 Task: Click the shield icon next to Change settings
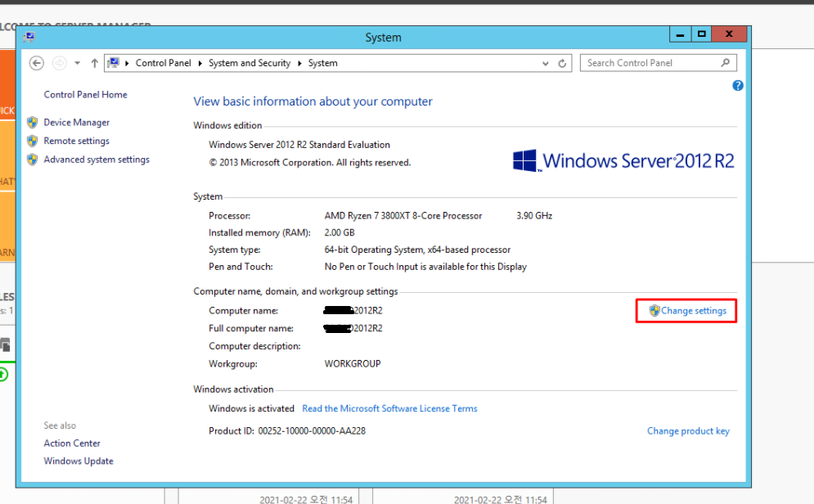coord(654,311)
